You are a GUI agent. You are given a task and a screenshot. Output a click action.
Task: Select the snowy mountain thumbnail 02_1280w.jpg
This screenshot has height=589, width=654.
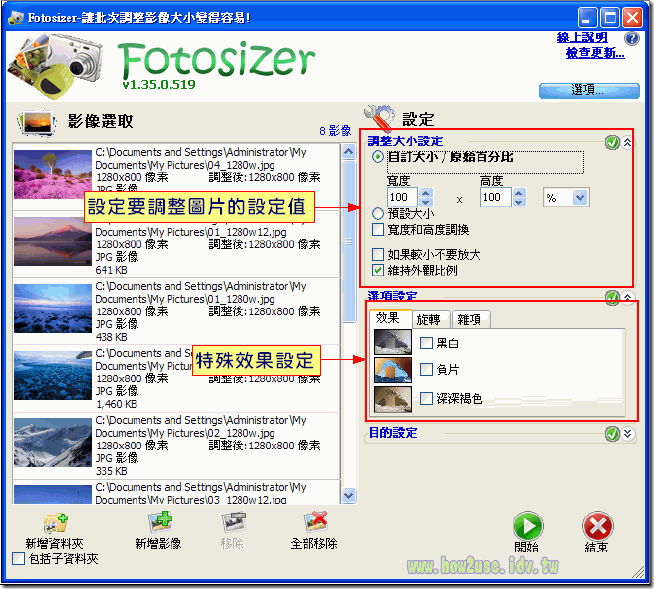(x=53, y=442)
